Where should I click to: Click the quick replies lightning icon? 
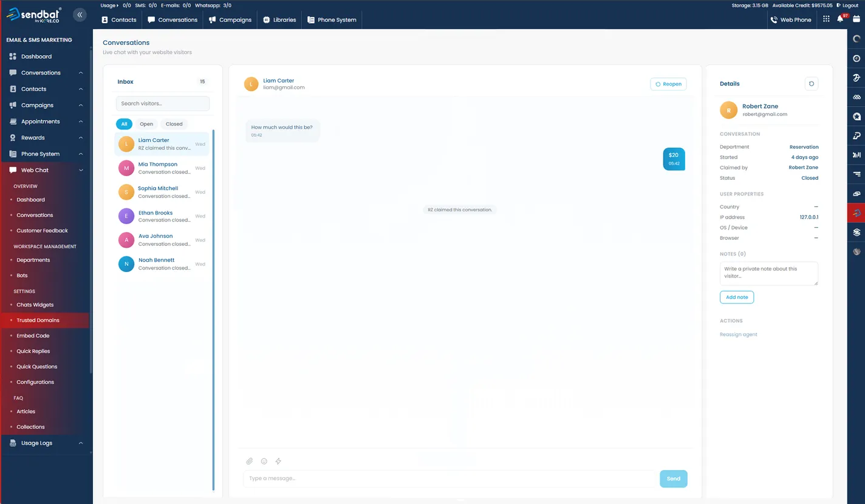(278, 461)
